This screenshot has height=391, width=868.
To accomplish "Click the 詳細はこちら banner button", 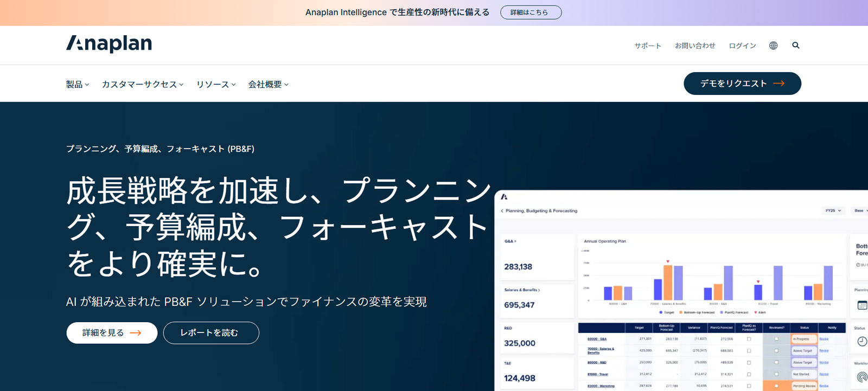I will 531,12.
